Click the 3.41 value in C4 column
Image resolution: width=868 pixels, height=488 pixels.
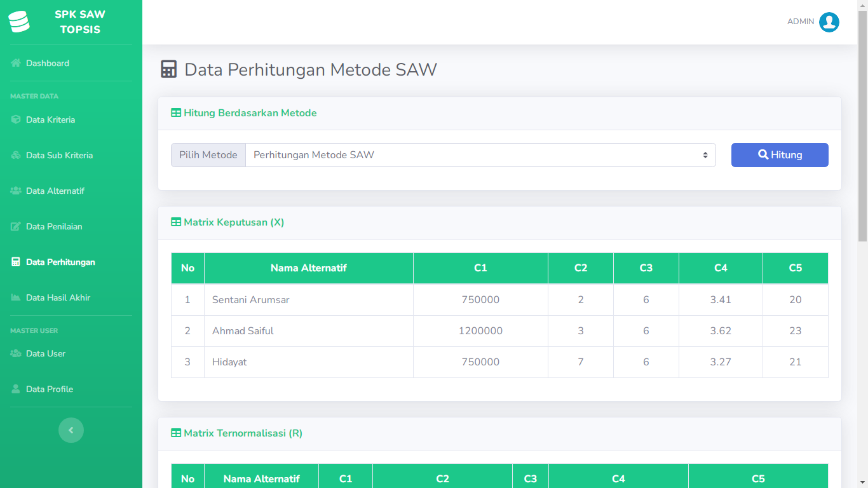pos(721,299)
